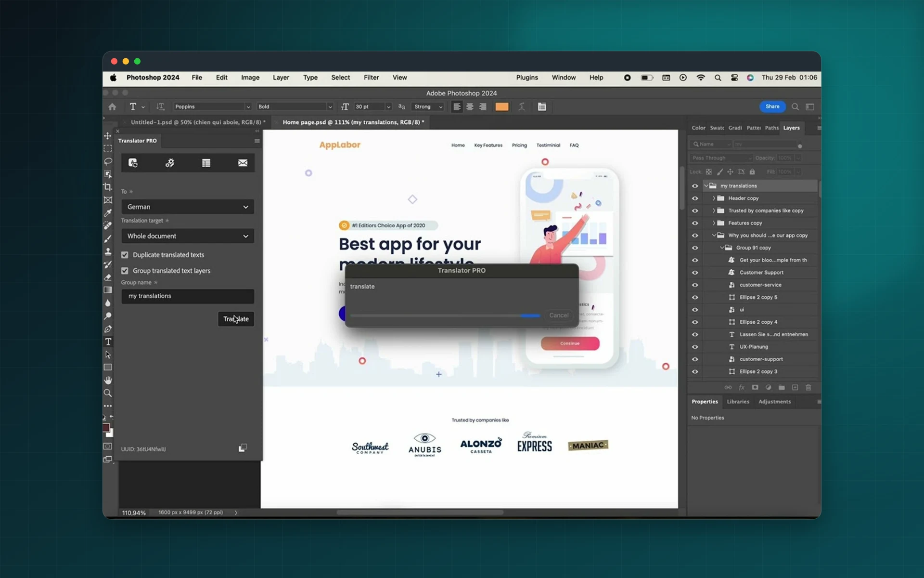Select the Lasso tool

pos(108,161)
